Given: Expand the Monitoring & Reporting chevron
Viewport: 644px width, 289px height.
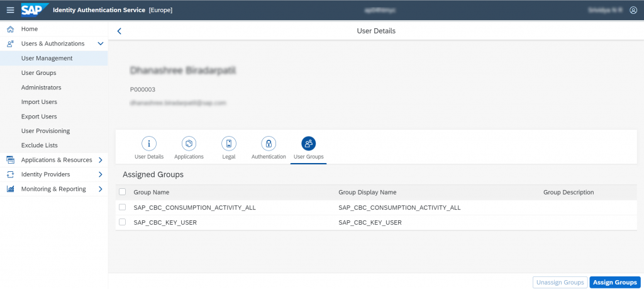Looking at the screenshot, I should pyautogui.click(x=100, y=189).
